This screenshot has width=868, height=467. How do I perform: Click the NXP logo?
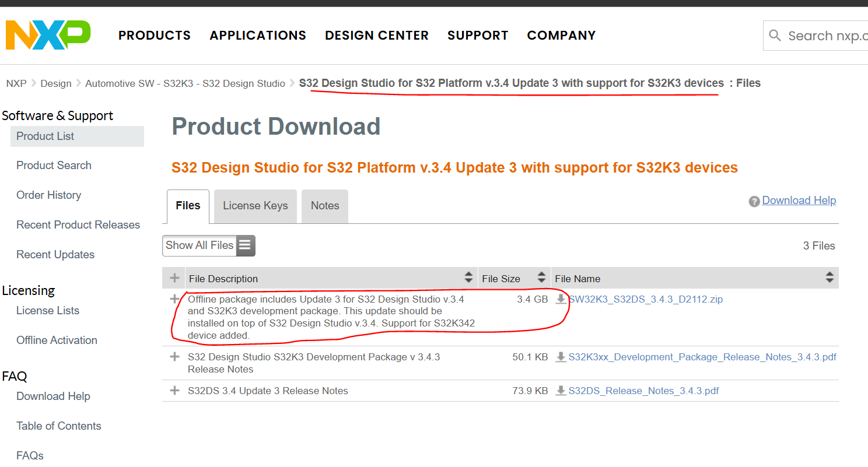[48, 35]
